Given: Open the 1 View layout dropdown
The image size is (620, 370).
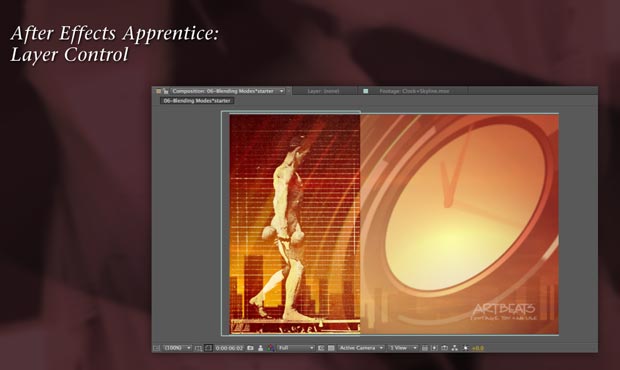Looking at the screenshot, I should [x=403, y=348].
